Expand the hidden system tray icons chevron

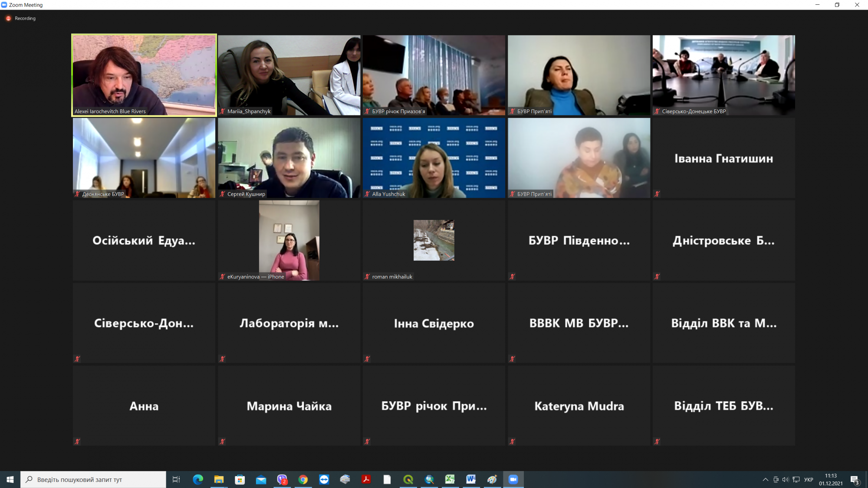point(765,479)
